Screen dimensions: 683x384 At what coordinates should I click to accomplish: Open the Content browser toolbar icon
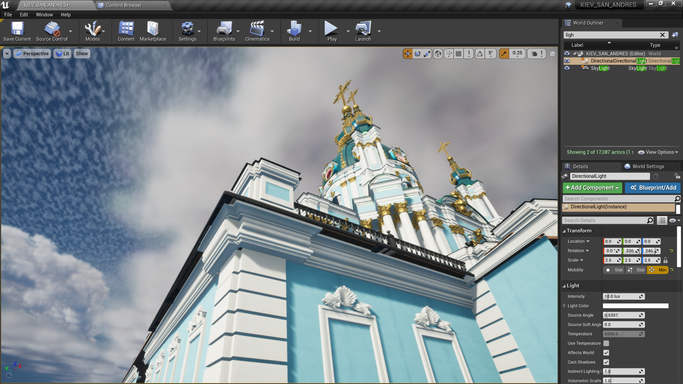tap(126, 31)
